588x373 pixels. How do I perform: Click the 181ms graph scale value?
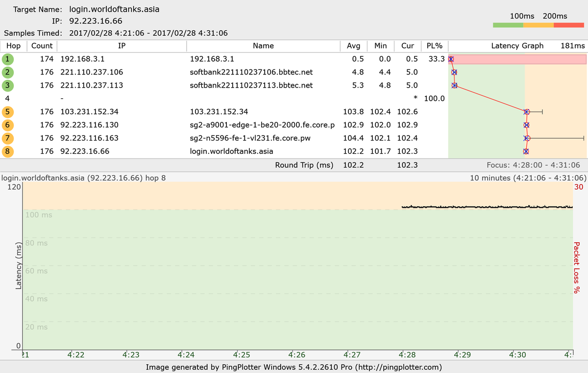tap(573, 46)
